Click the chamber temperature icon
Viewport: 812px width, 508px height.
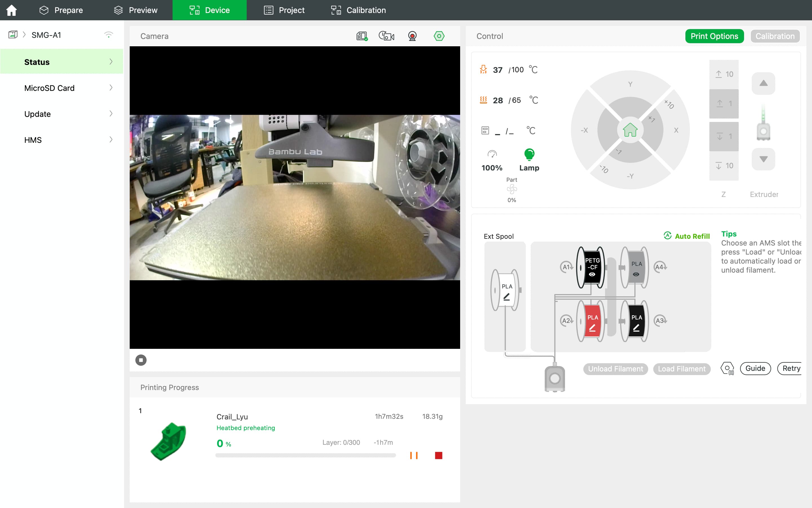485,130
